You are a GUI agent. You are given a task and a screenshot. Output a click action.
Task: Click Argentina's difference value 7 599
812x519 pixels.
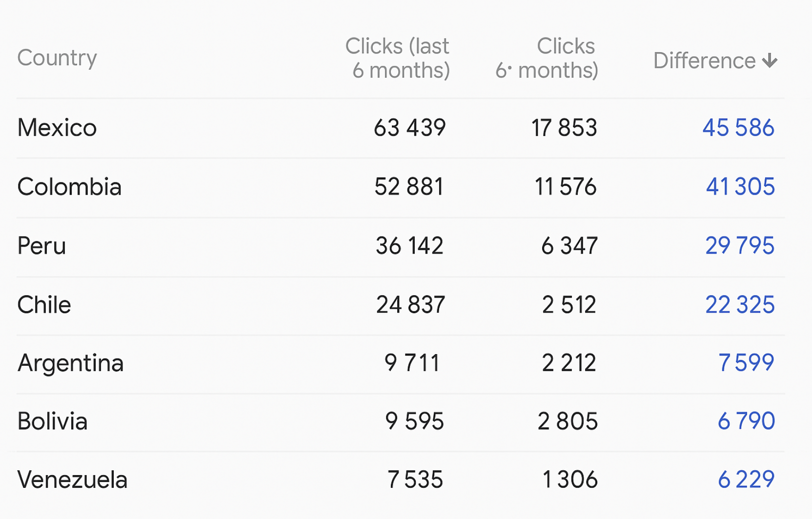(746, 363)
